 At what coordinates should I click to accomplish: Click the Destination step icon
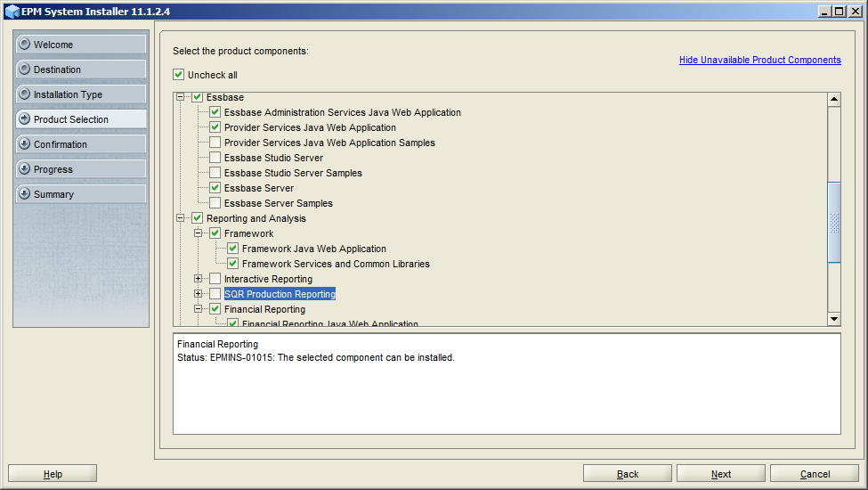(x=24, y=69)
